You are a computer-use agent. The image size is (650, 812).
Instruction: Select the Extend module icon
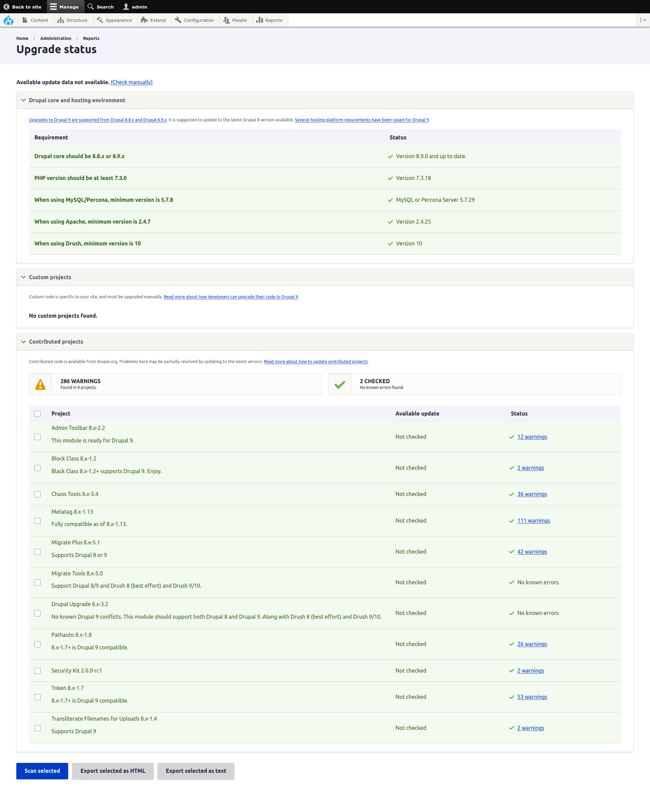144,20
